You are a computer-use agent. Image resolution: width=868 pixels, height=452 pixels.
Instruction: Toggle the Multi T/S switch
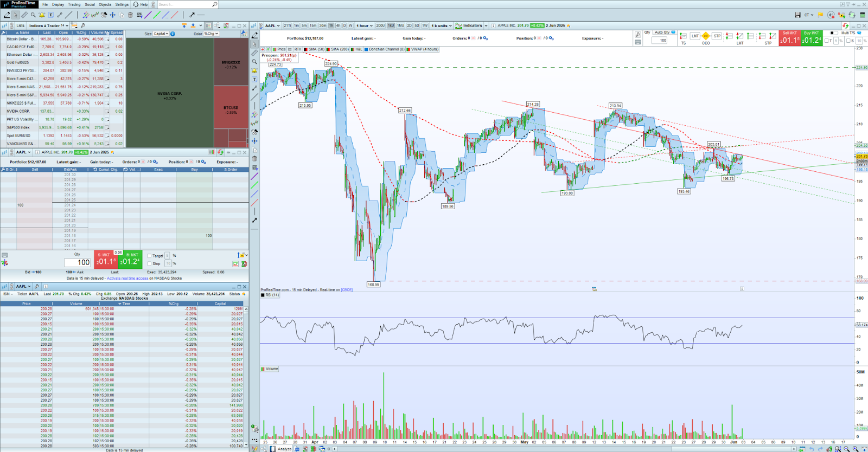(x=833, y=33)
